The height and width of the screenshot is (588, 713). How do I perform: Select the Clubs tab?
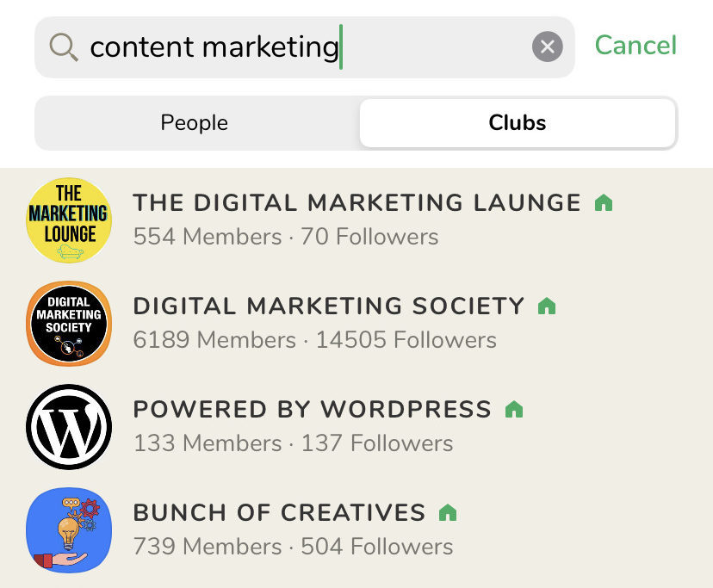[517, 123]
